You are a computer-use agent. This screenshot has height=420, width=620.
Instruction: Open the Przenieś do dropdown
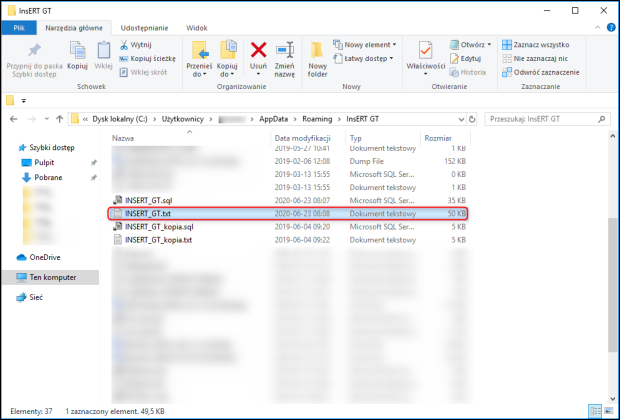[199, 59]
